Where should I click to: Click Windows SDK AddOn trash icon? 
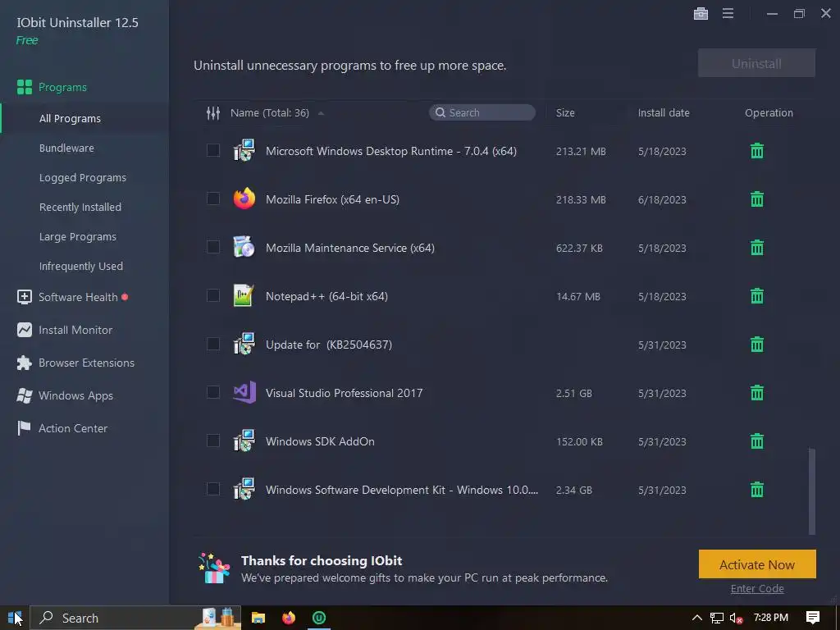click(756, 441)
